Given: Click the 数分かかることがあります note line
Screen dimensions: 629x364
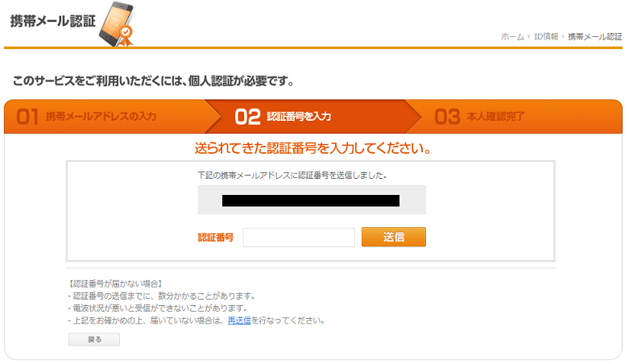Looking at the screenshot, I should click(161, 296).
